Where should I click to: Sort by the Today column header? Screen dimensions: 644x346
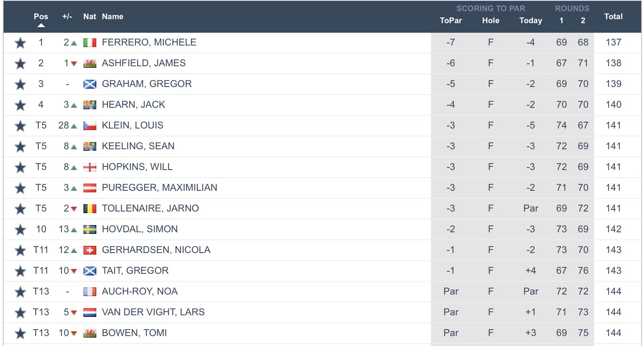coord(531,20)
